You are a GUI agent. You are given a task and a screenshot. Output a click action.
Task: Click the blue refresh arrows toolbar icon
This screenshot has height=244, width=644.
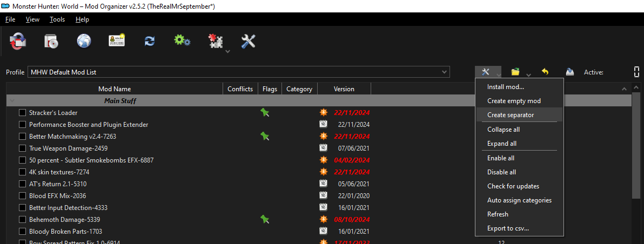[150, 41]
